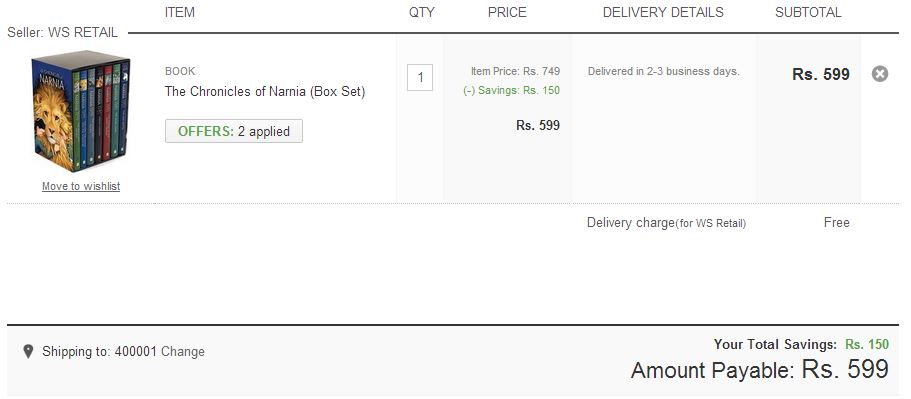Click the Item Price: Rs. 749 text
The width and height of the screenshot is (911, 399).
click(x=515, y=71)
